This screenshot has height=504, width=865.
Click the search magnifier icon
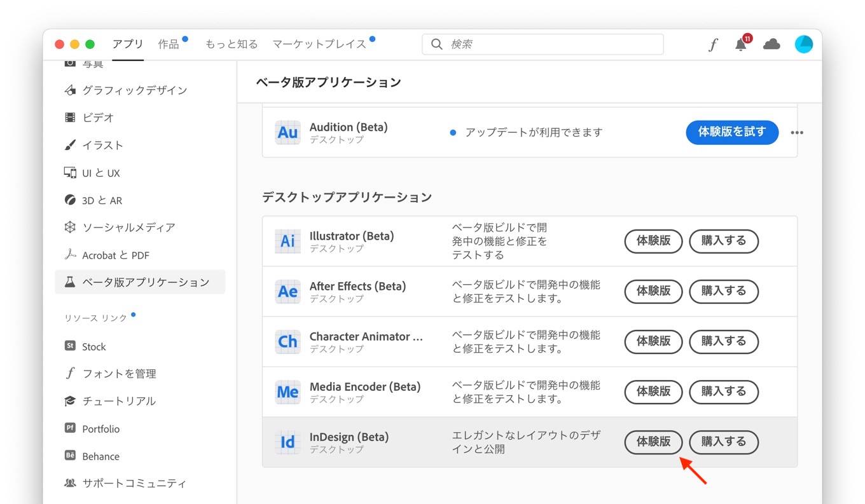coord(437,44)
